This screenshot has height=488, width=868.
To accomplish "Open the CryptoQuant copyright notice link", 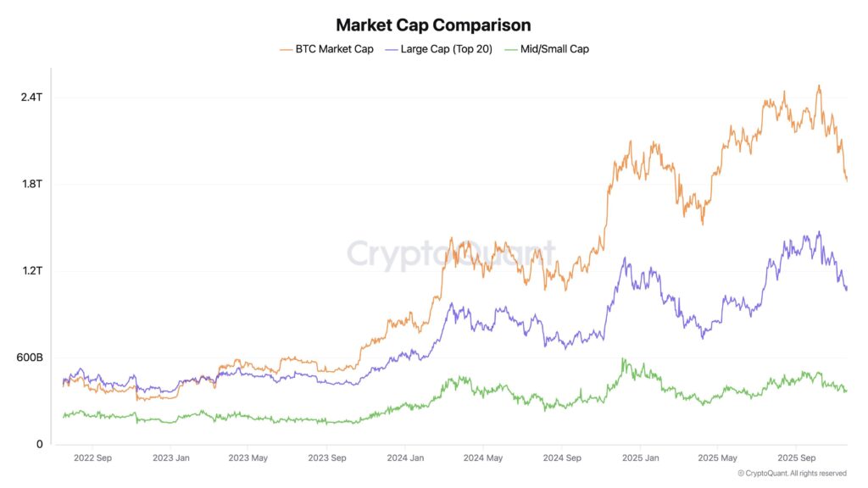I will (x=792, y=473).
